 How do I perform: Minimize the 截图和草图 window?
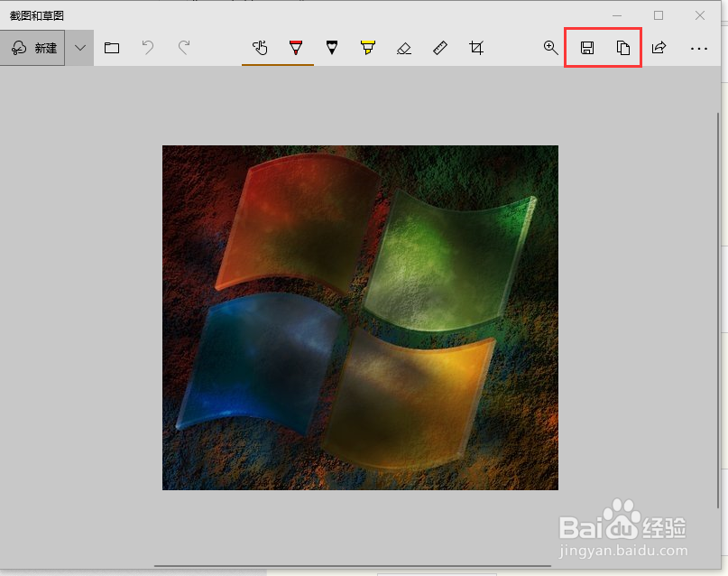617,15
